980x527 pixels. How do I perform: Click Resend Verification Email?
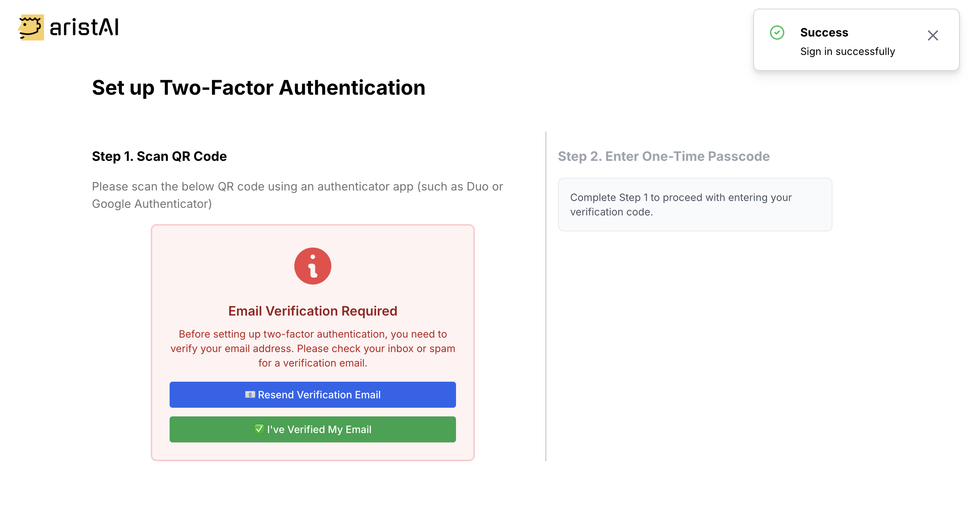tap(313, 394)
